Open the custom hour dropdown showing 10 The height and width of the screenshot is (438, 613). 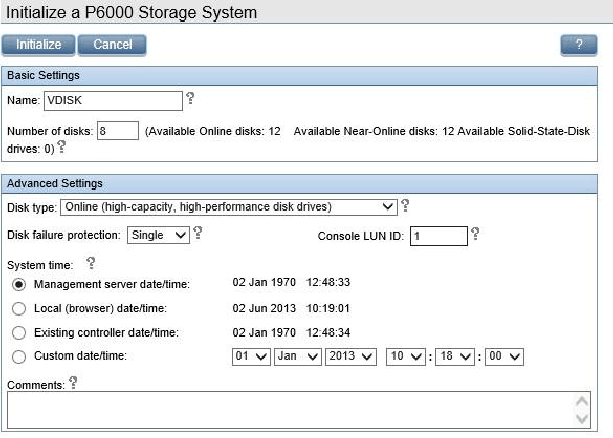point(405,357)
